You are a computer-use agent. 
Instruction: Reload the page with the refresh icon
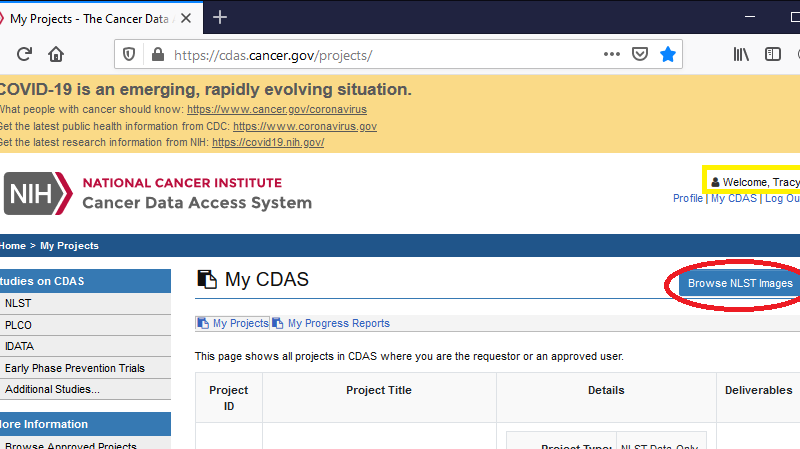pos(24,54)
